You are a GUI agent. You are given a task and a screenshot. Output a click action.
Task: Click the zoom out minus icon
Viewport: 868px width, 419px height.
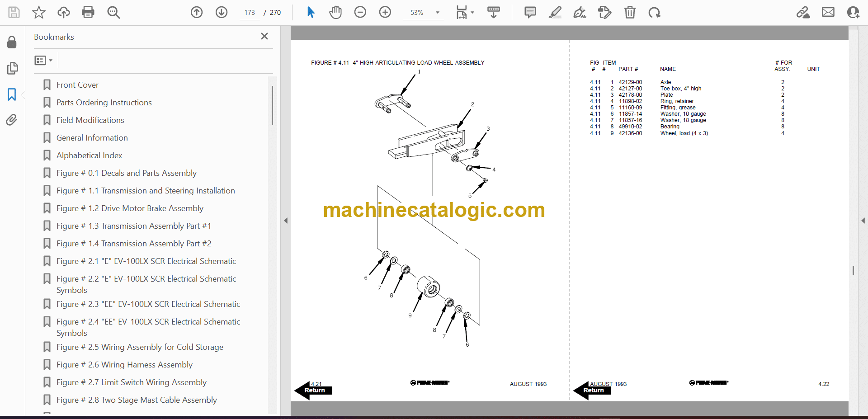[x=360, y=12]
